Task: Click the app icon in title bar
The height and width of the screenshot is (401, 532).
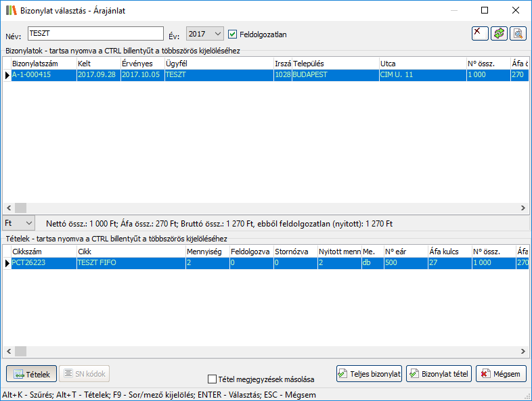Action: pyautogui.click(x=11, y=11)
